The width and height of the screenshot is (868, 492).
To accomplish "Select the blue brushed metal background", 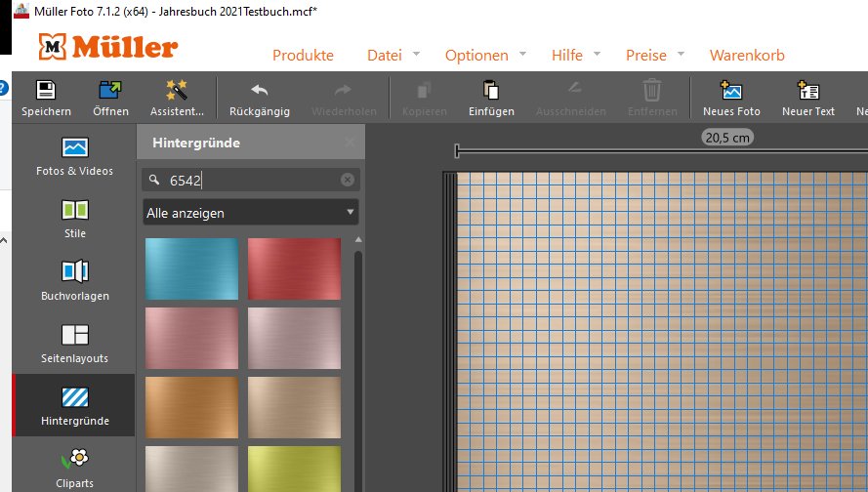I will coord(191,268).
